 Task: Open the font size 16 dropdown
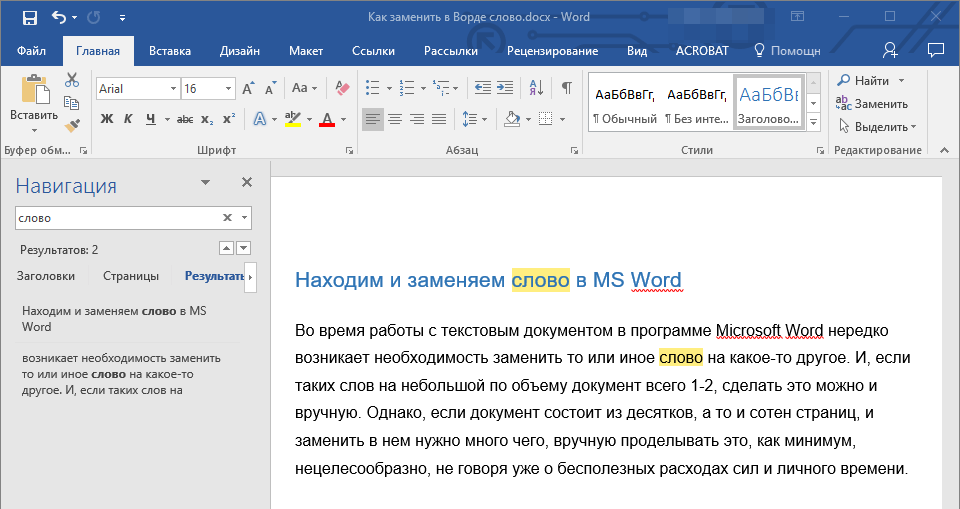pyautogui.click(x=228, y=89)
